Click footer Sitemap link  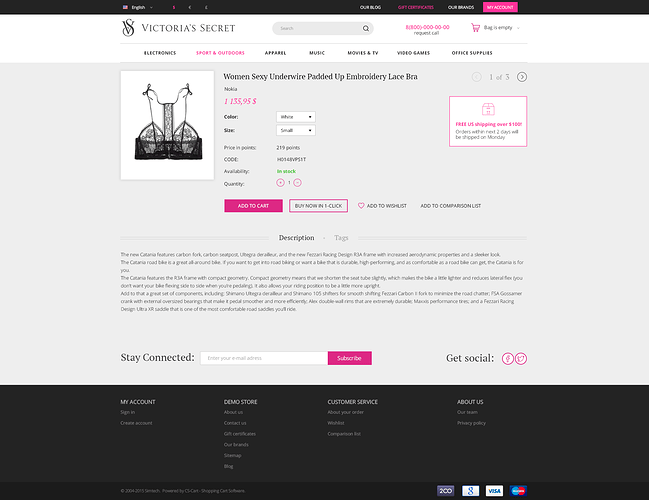tap(233, 455)
